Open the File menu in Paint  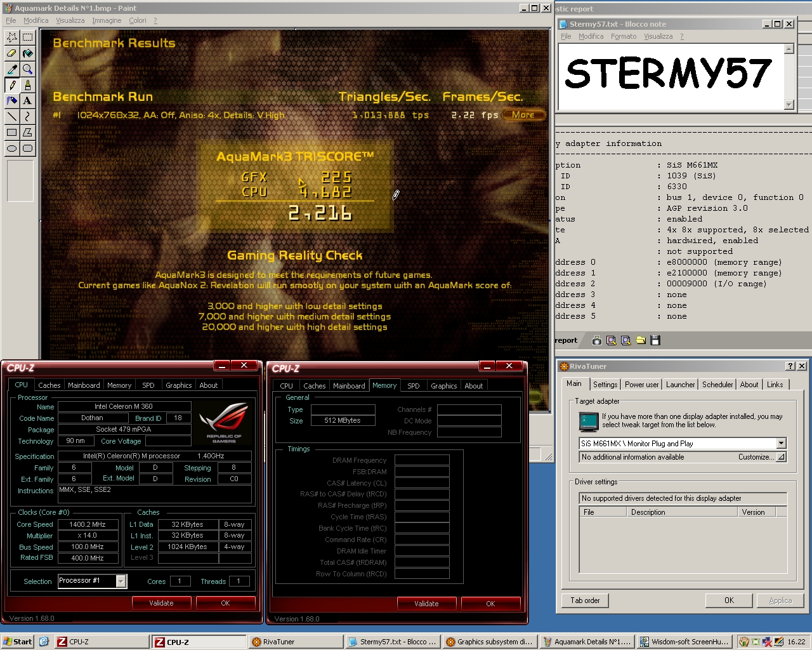pyautogui.click(x=11, y=20)
